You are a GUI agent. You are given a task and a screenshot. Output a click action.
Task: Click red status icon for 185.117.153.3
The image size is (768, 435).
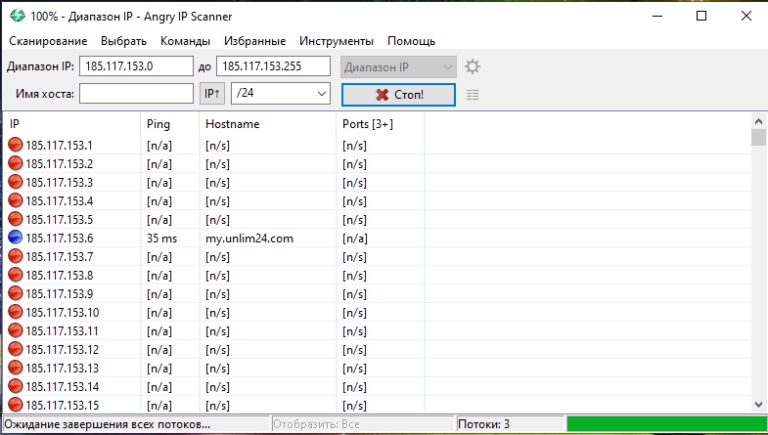16,182
